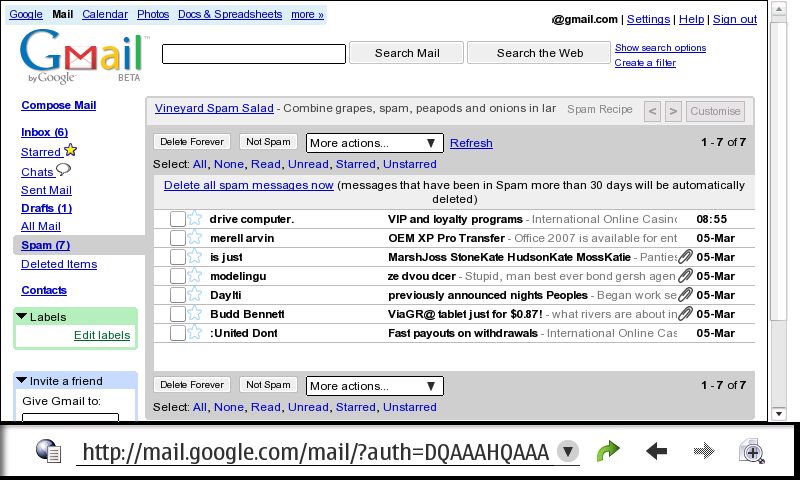Screen dimensions: 800x480
Task: Collapse the Invite a friend section
Action: tap(21, 380)
